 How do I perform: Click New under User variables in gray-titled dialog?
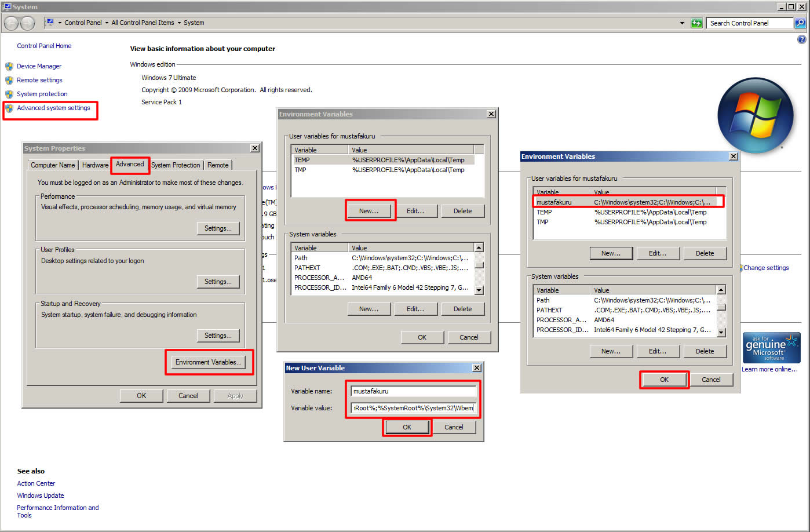point(368,211)
